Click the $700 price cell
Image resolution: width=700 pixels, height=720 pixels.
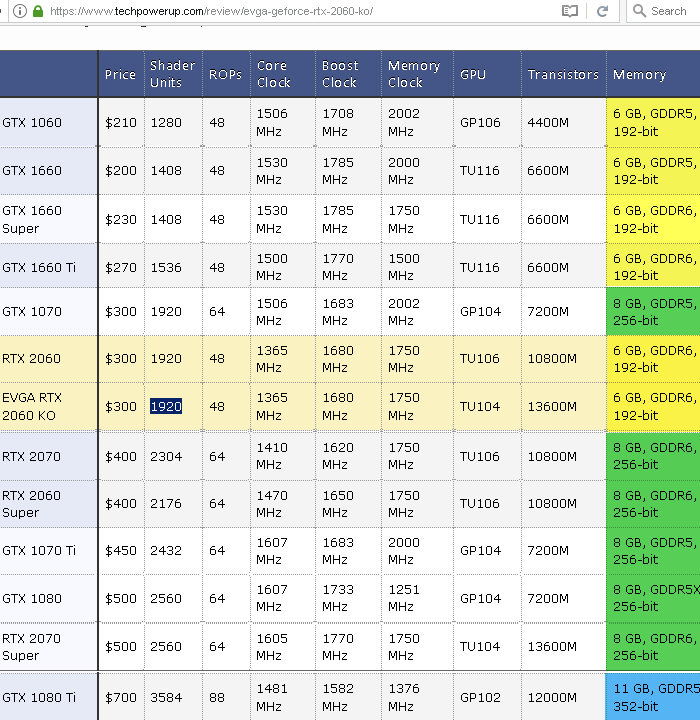point(121,698)
